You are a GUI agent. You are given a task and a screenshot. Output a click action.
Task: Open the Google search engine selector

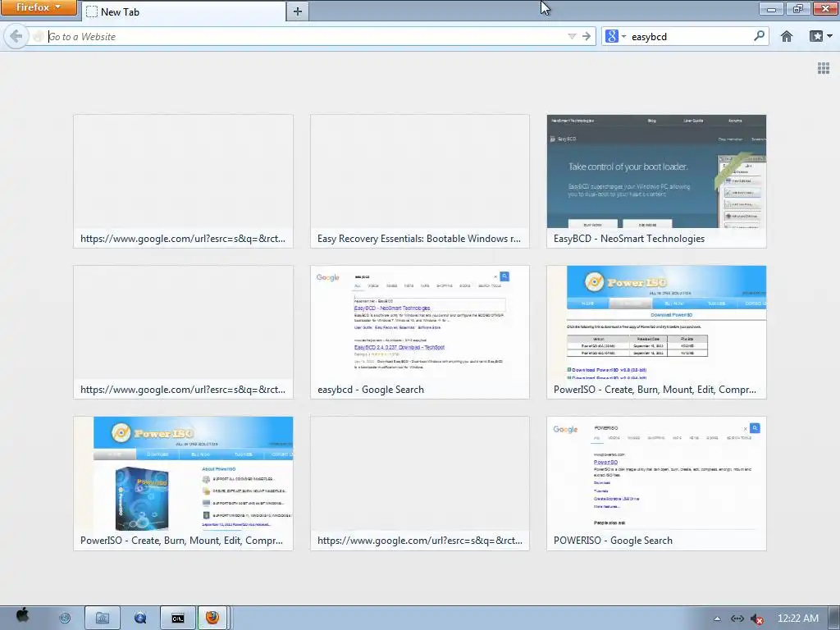coord(615,36)
